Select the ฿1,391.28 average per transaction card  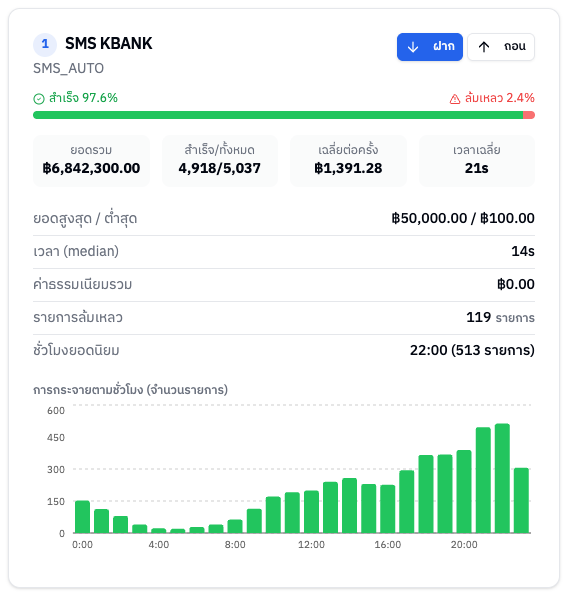pyautogui.click(x=348, y=160)
